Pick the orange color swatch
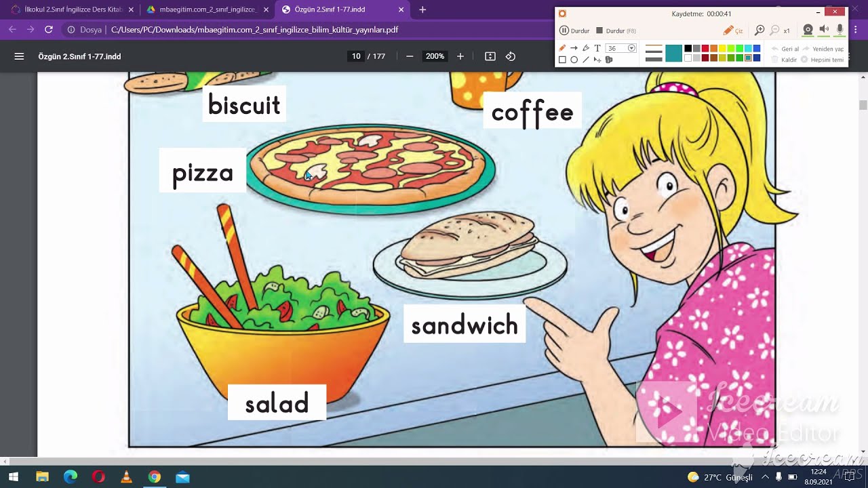This screenshot has height=488, width=868. pyautogui.click(x=714, y=48)
